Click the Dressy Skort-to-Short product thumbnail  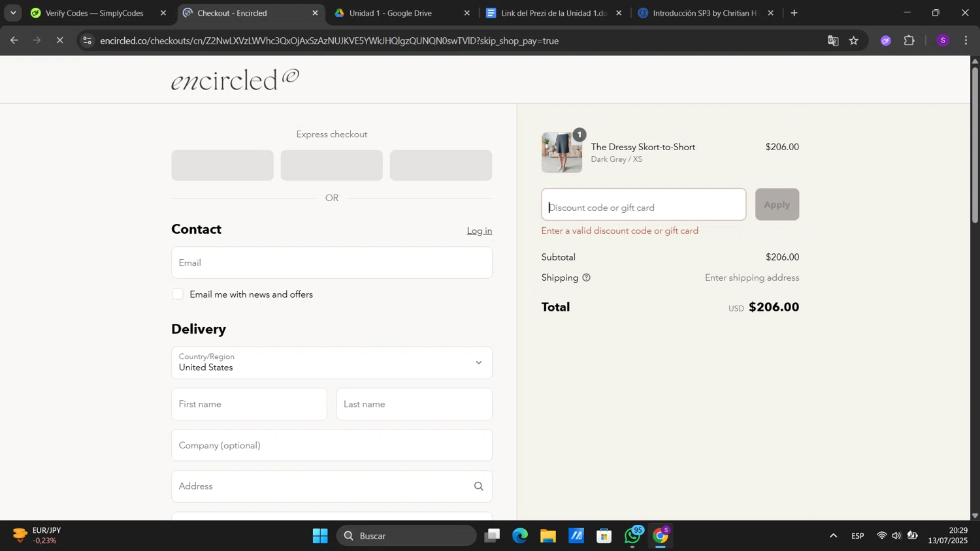pos(562,153)
